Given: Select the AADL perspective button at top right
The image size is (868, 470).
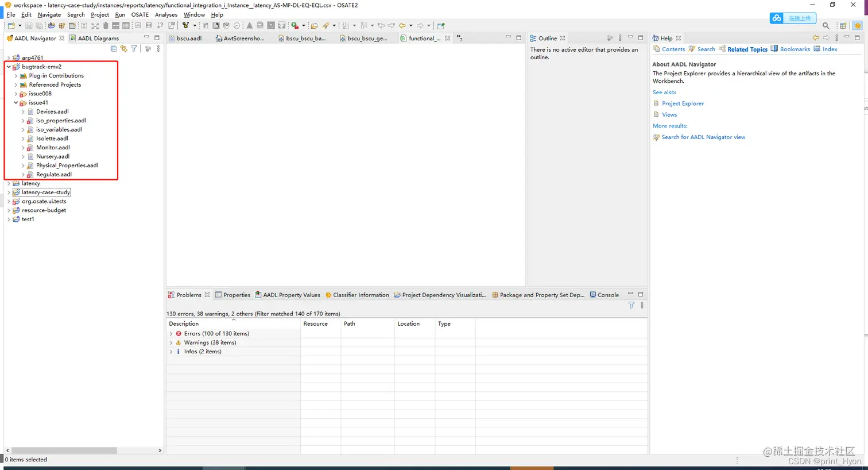Looking at the screenshot, I should click(858, 25).
